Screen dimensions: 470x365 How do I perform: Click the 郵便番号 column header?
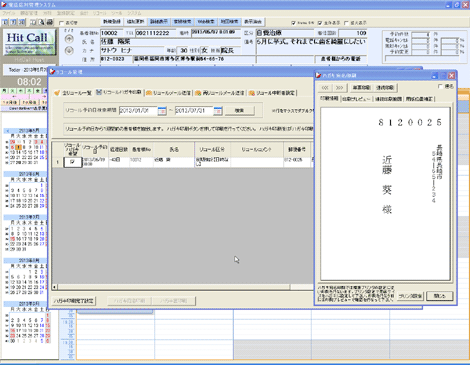point(297,150)
